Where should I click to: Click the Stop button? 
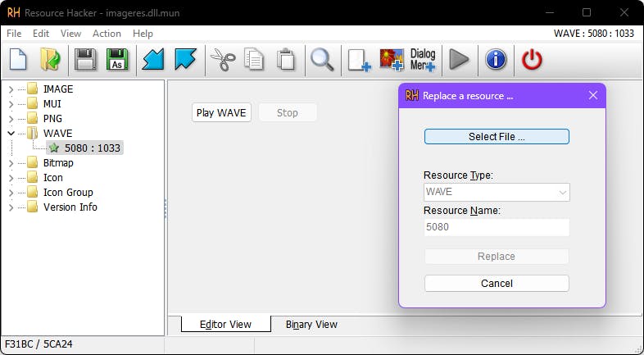288,112
